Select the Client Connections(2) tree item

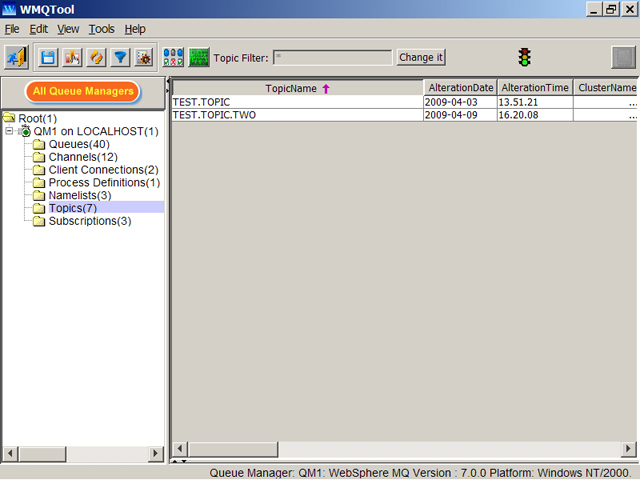(x=104, y=170)
